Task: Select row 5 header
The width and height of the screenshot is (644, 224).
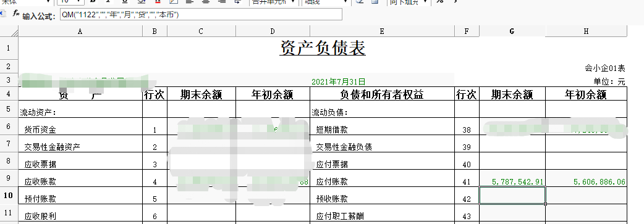Action: pos(9,109)
